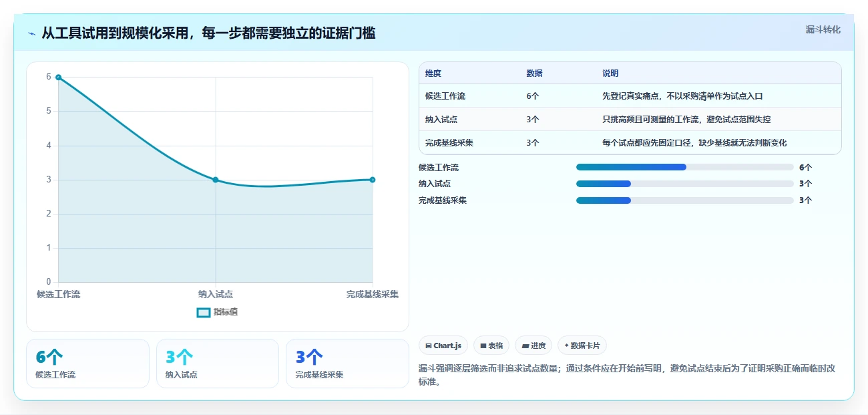Select the chart point at 完成基线采集
The width and height of the screenshot is (868, 415).
373,180
